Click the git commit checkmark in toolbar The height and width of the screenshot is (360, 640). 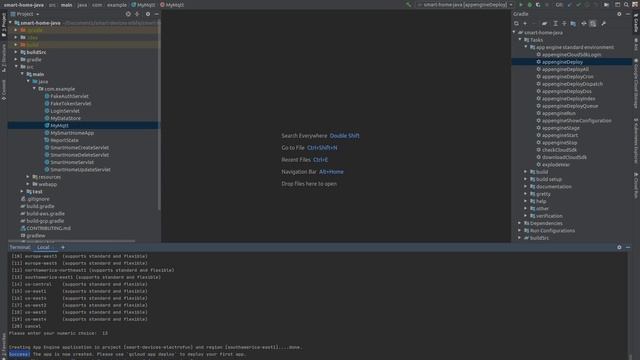[x=578, y=5]
